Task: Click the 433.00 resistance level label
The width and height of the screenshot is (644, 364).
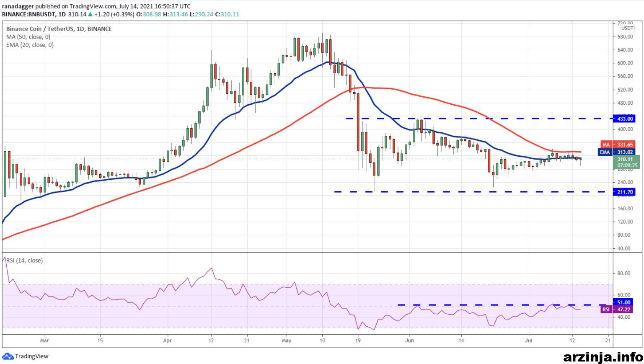Action: pyautogui.click(x=623, y=119)
